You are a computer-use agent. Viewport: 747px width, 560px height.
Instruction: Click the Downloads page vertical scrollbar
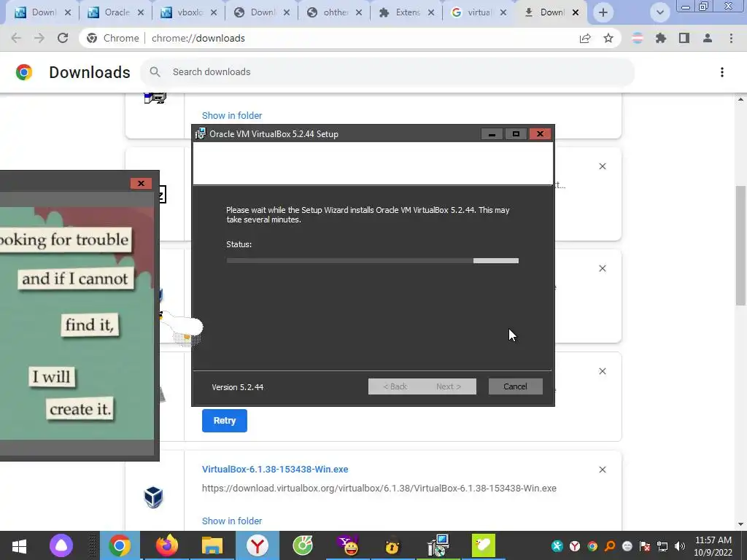click(740, 245)
